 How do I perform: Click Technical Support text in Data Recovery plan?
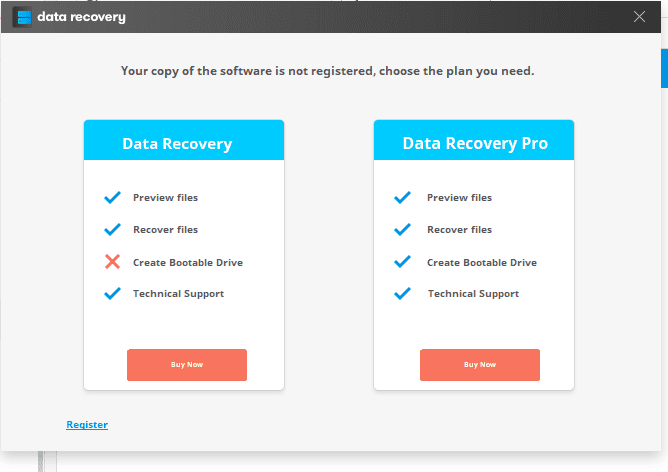click(x=178, y=294)
